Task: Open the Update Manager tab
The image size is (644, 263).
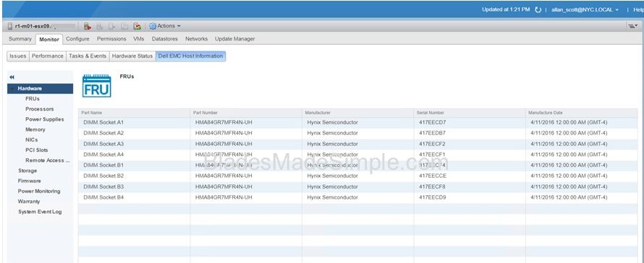Action: point(235,38)
